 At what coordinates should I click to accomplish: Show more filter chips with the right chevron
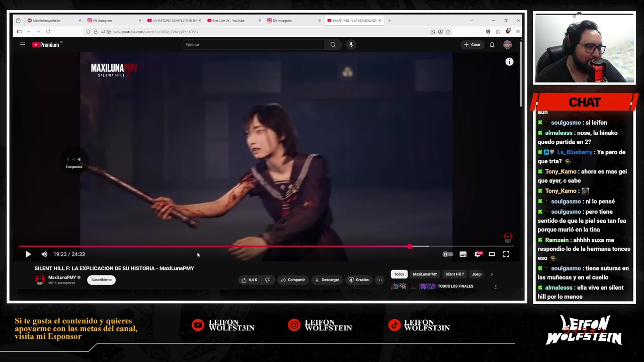click(492, 275)
